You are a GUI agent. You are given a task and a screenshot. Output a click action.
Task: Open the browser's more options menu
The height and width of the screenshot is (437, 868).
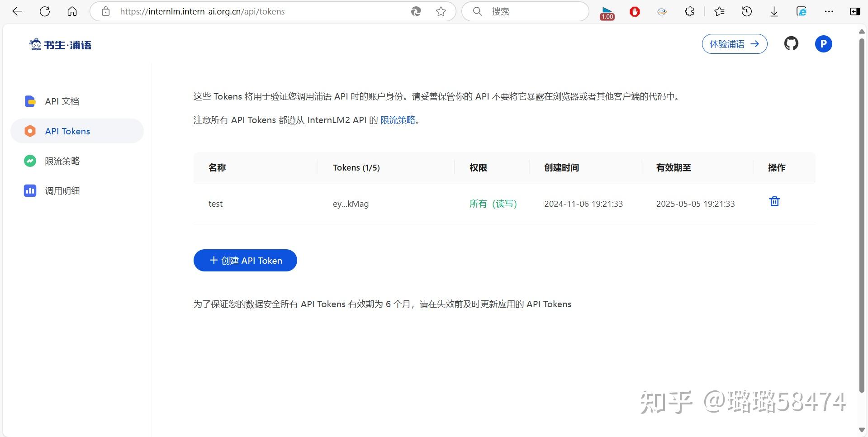click(x=829, y=11)
